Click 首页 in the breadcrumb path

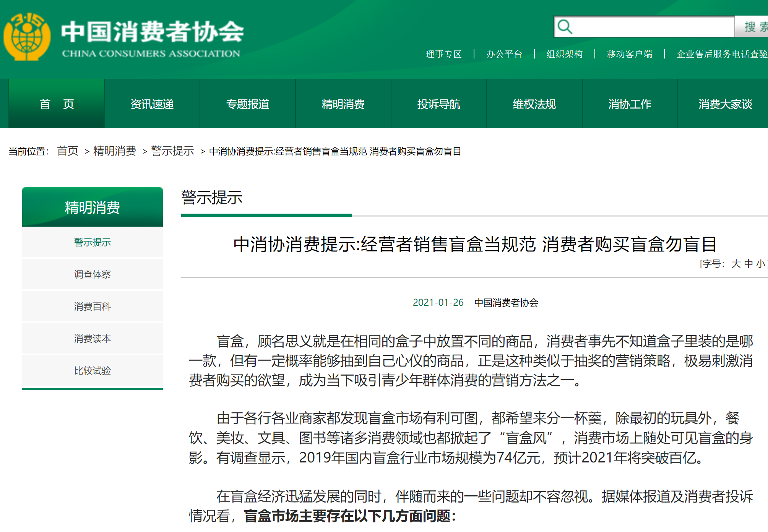(68, 151)
